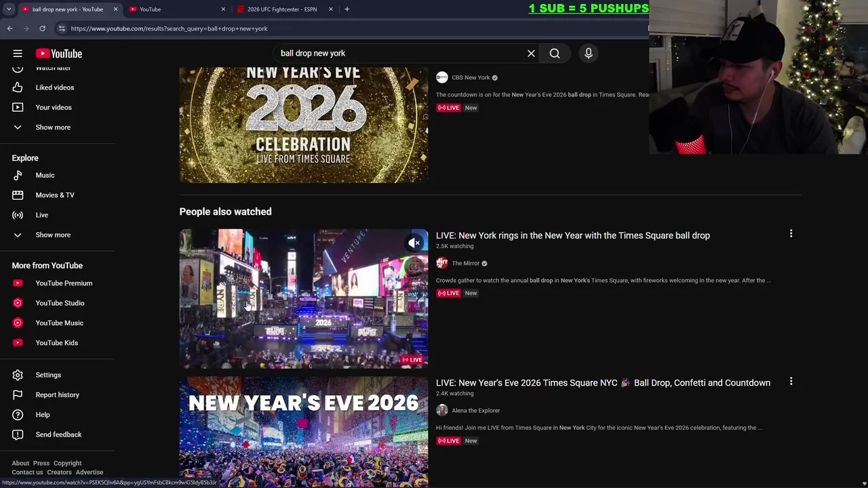
Task: Play The Mirror Times Square live thumbnail
Action: point(304,299)
